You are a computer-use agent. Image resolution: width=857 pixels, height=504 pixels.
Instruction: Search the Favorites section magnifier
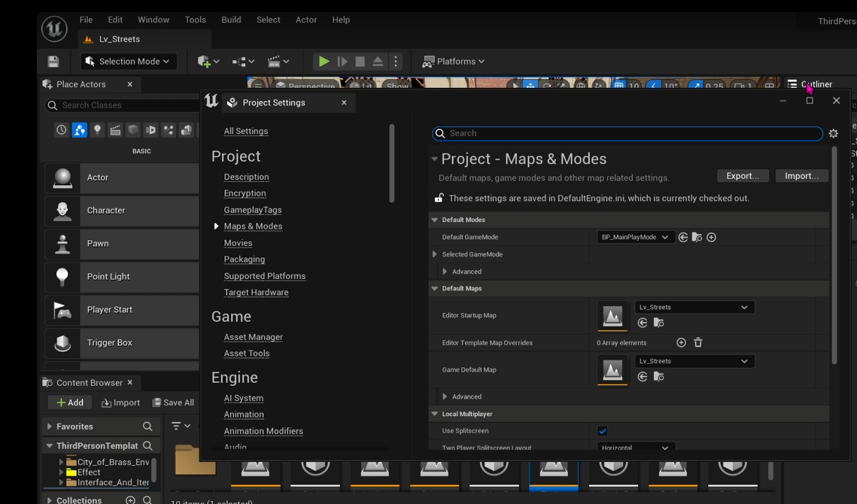[147, 427]
